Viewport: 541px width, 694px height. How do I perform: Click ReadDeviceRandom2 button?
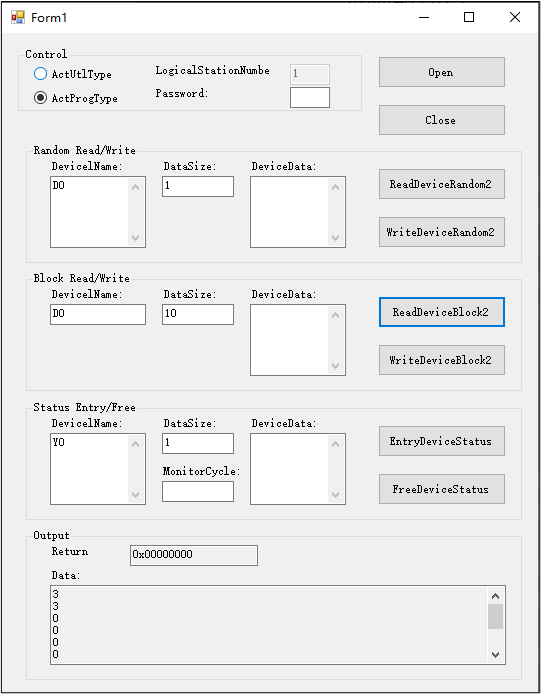pyautogui.click(x=441, y=184)
